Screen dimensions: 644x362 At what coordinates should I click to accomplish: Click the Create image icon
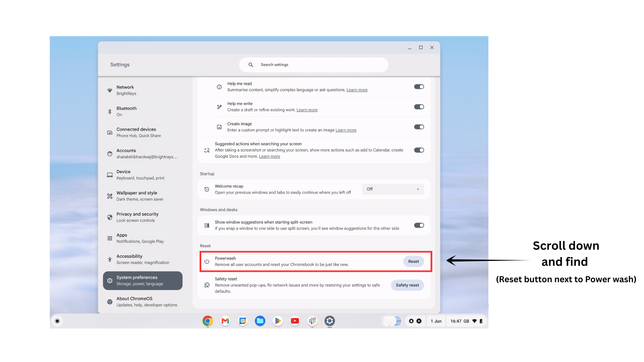coord(219,127)
